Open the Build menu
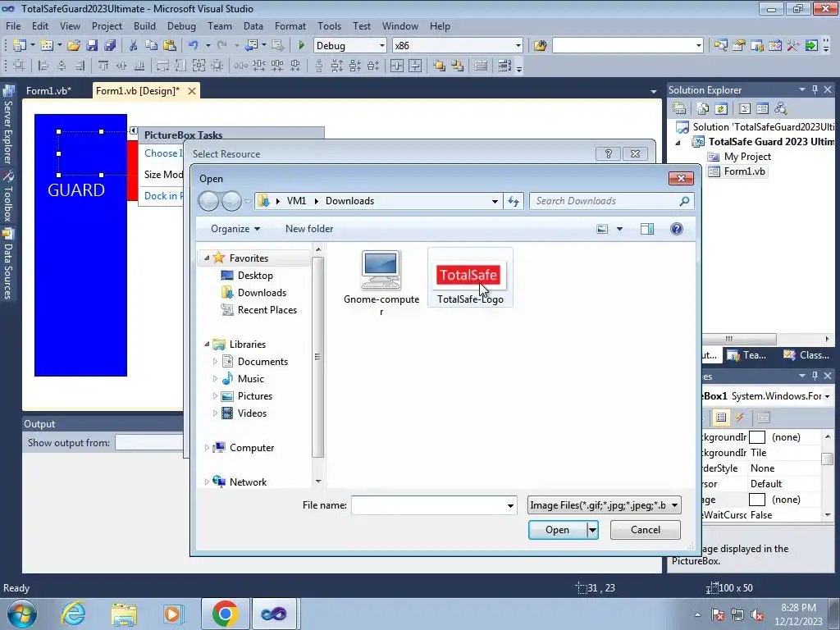Screen dimensions: 840x630 [x=144, y=25]
